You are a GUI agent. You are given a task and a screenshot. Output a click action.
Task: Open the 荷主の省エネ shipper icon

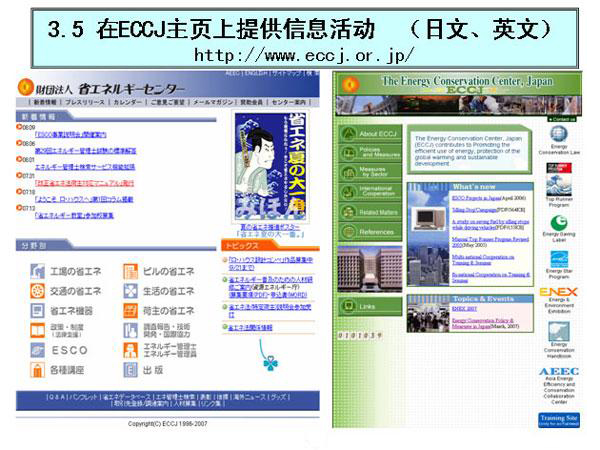click(x=130, y=310)
